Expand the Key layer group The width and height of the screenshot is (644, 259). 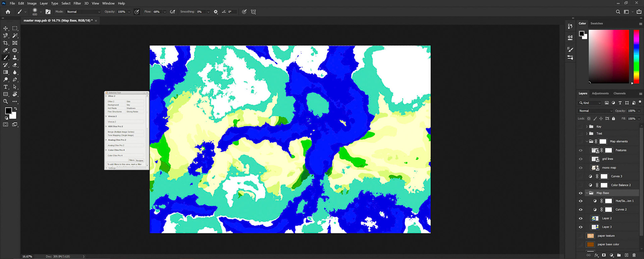[x=587, y=127]
